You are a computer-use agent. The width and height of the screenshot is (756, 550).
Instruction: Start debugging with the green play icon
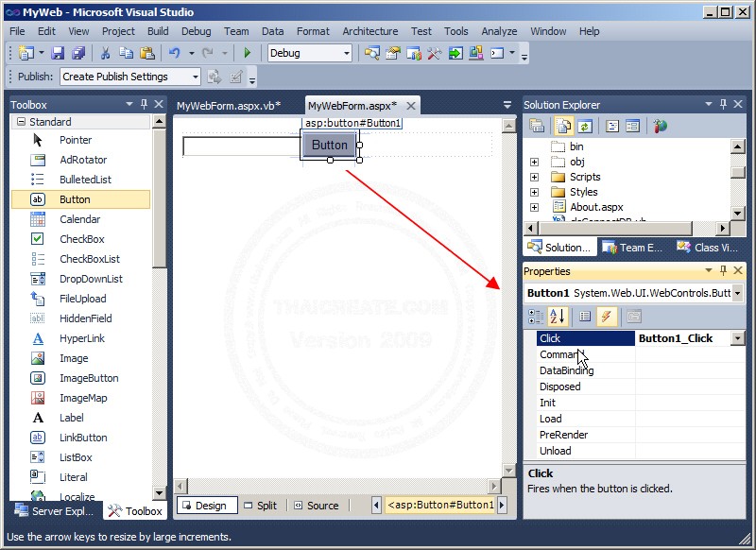coord(248,53)
